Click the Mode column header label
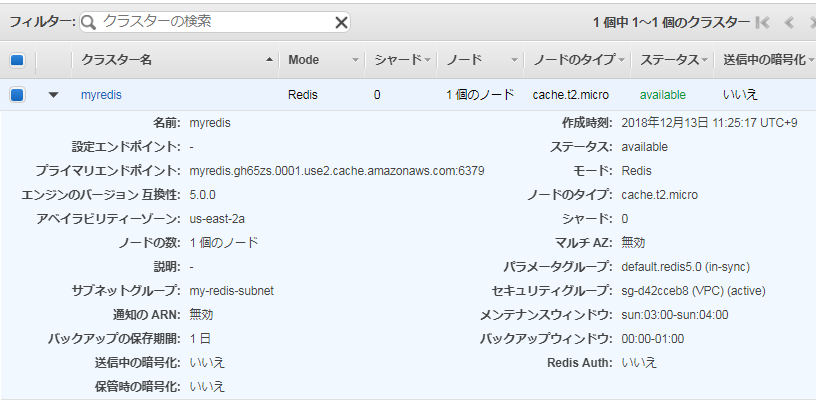 point(303,60)
